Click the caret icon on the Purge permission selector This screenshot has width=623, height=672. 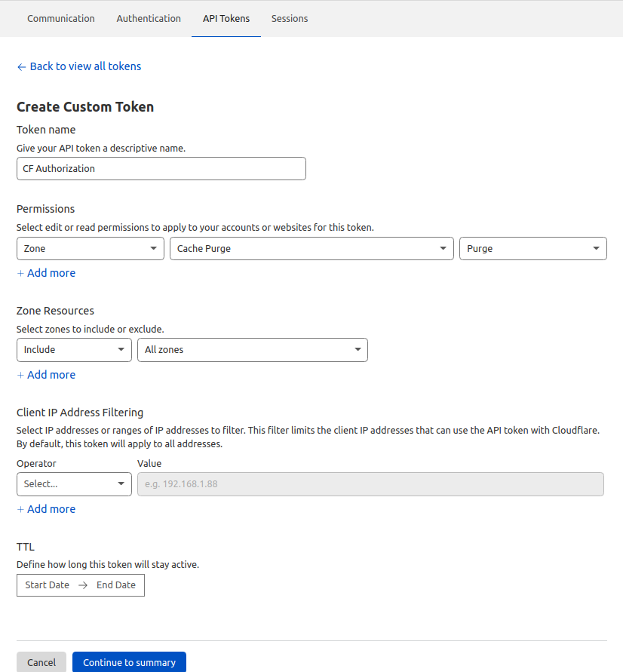point(595,248)
